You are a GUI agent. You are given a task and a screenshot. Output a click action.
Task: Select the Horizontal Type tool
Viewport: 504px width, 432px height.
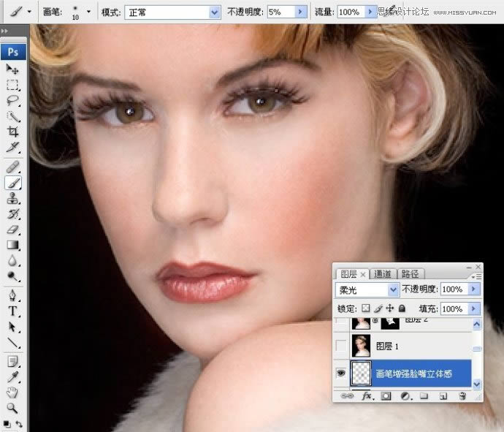(x=12, y=312)
